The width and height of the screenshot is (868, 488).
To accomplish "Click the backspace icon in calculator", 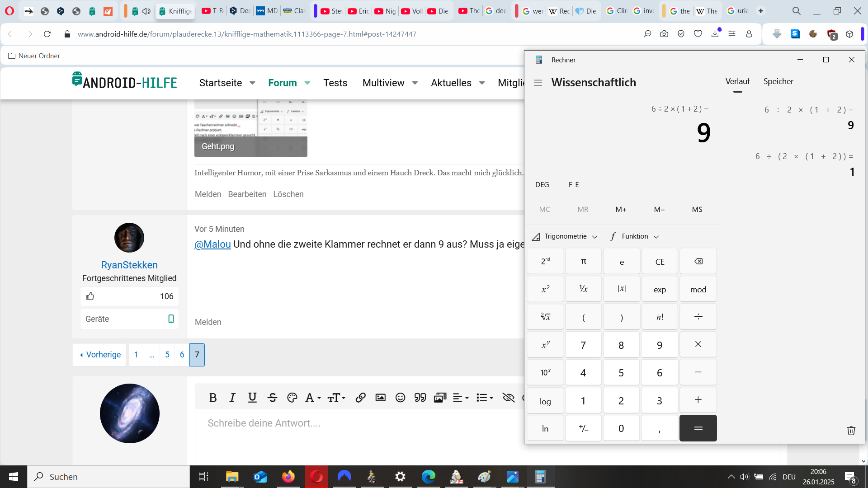I will click(698, 261).
